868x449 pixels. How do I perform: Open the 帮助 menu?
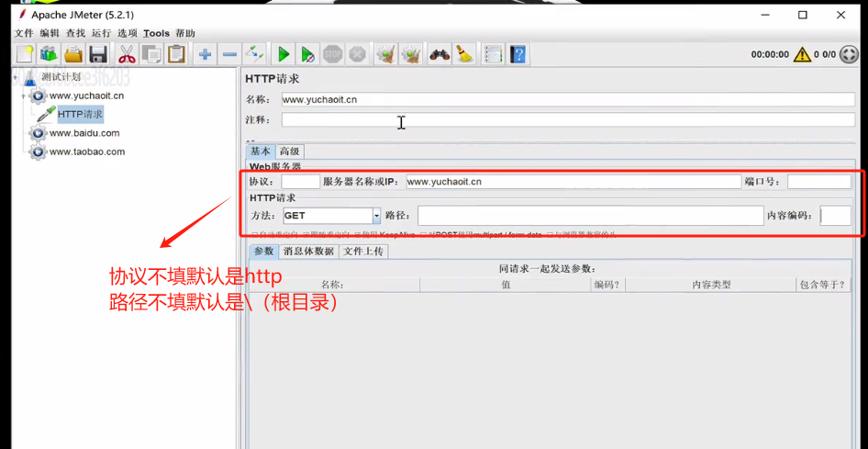coord(185,33)
